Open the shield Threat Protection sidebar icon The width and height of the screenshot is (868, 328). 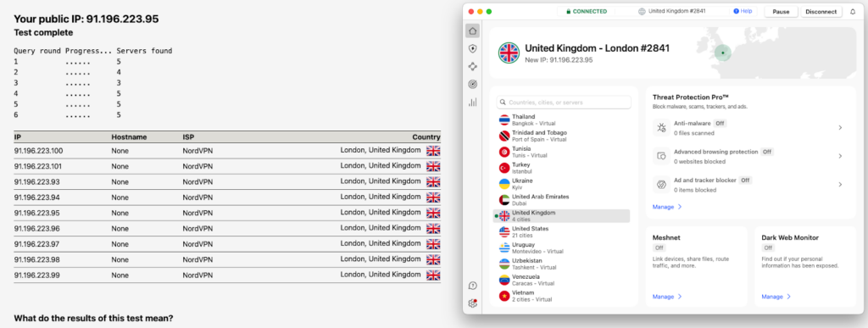tap(472, 48)
